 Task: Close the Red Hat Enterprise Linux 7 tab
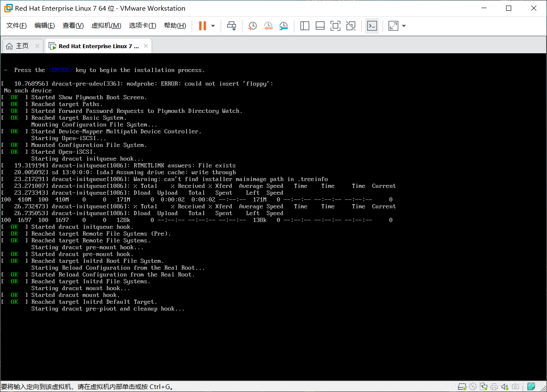click(146, 46)
